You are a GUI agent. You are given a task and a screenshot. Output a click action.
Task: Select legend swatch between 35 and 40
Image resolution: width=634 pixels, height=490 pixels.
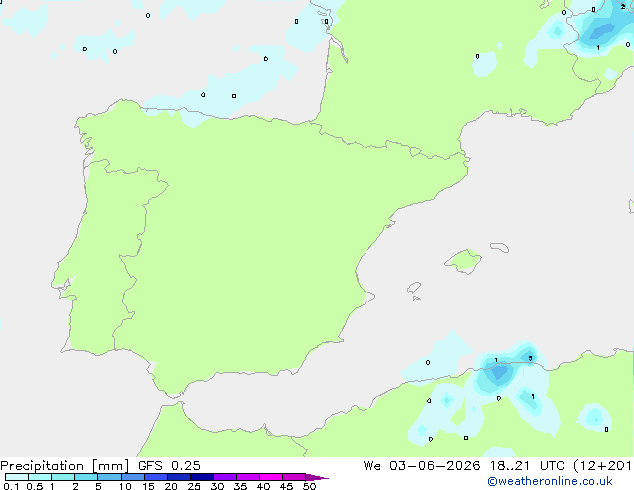click(247, 477)
